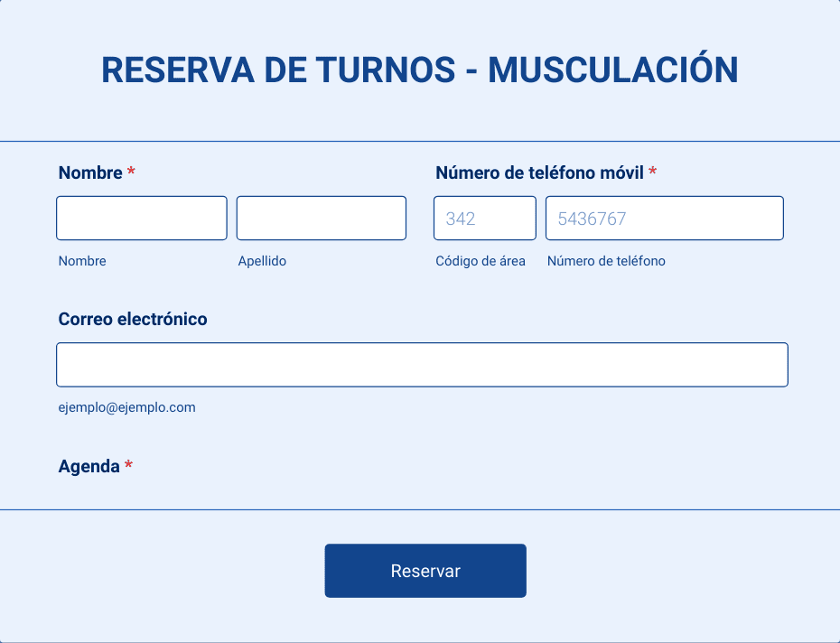Click the bold Nombre field label

pos(90,172)
